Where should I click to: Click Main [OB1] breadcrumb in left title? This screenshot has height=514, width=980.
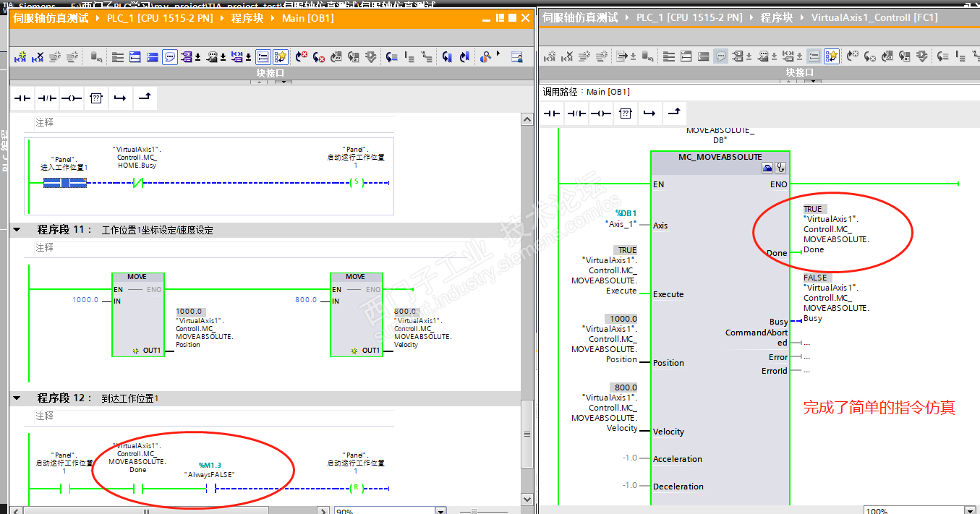click(x=308, y=18)
